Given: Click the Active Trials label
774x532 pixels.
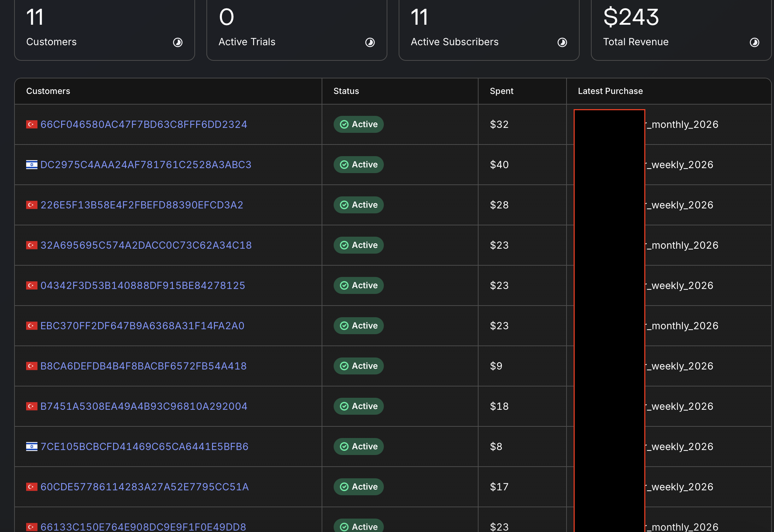Looking at the screenshot, I should coord(247,42).
